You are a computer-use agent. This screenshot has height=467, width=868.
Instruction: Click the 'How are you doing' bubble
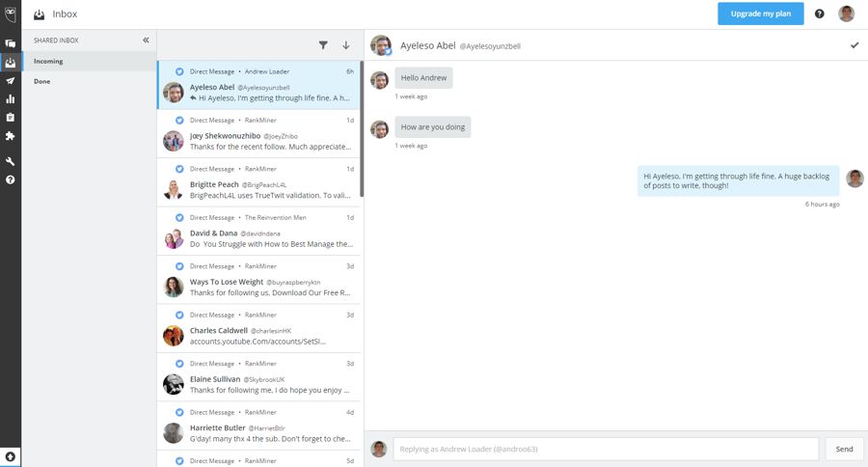coord(433,126)
